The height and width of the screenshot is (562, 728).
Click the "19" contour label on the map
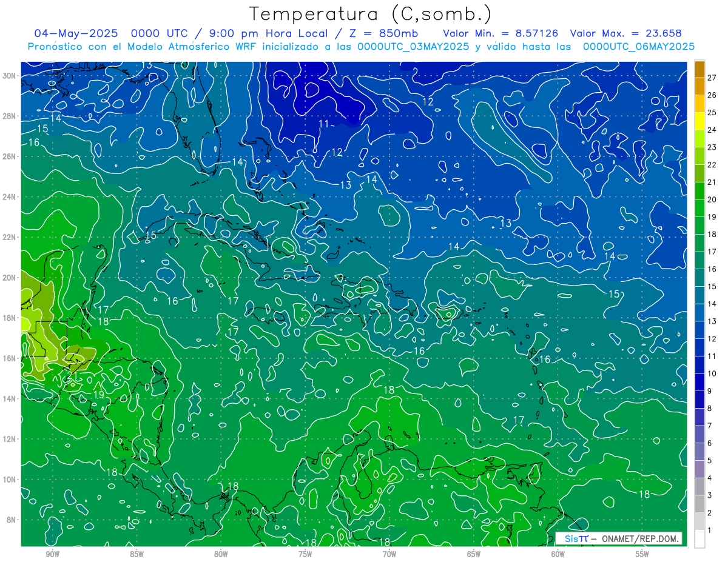click(99, 395)
